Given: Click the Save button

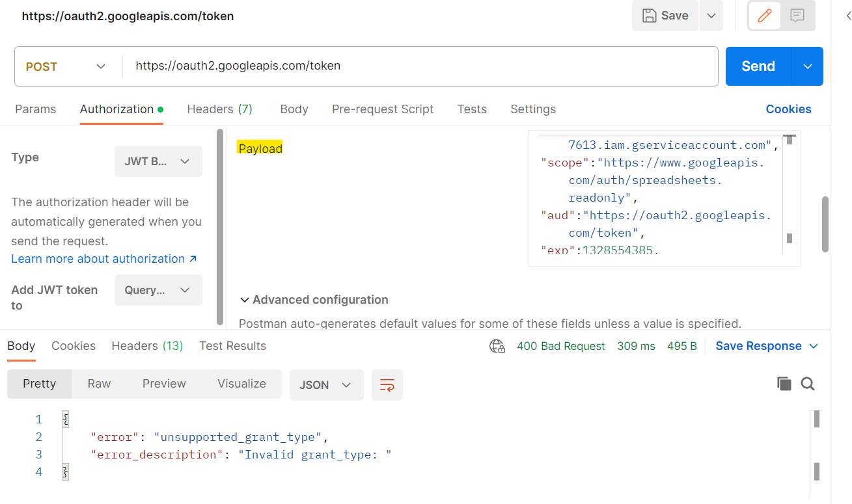Looking at the screenshot, I should pyautogui.click(x=665, y=16).
